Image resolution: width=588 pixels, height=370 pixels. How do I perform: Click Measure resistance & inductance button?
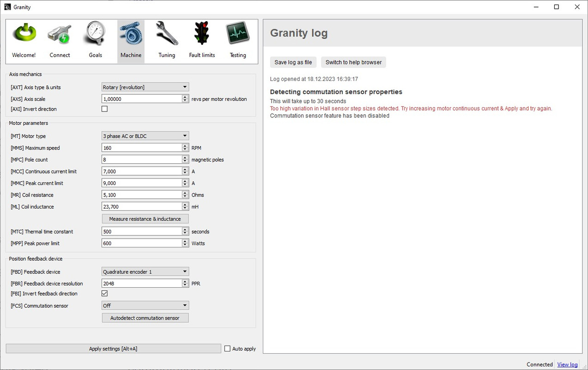click(145, 219)
